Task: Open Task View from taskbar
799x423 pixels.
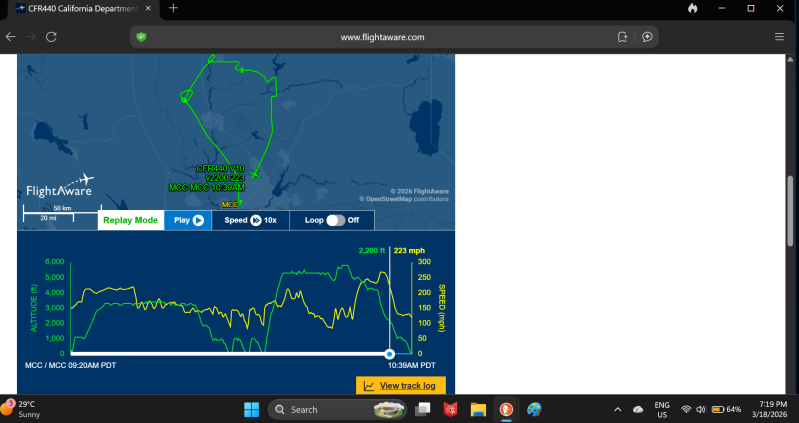Action: (422, 409)
